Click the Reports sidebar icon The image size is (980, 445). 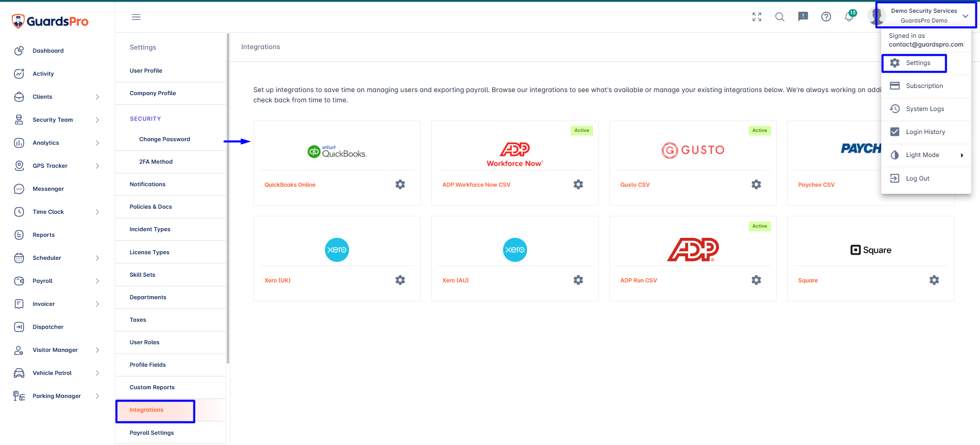point(19,235)
